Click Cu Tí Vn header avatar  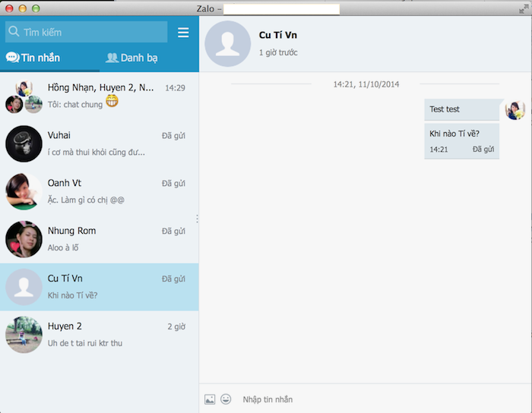228,44
